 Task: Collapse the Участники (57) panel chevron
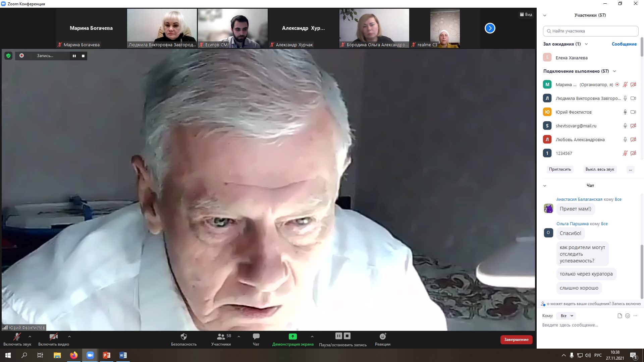tap(545, 15)
